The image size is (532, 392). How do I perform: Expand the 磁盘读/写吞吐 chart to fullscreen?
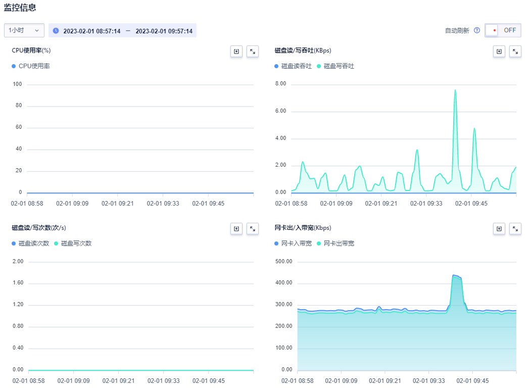coord(515,52)
